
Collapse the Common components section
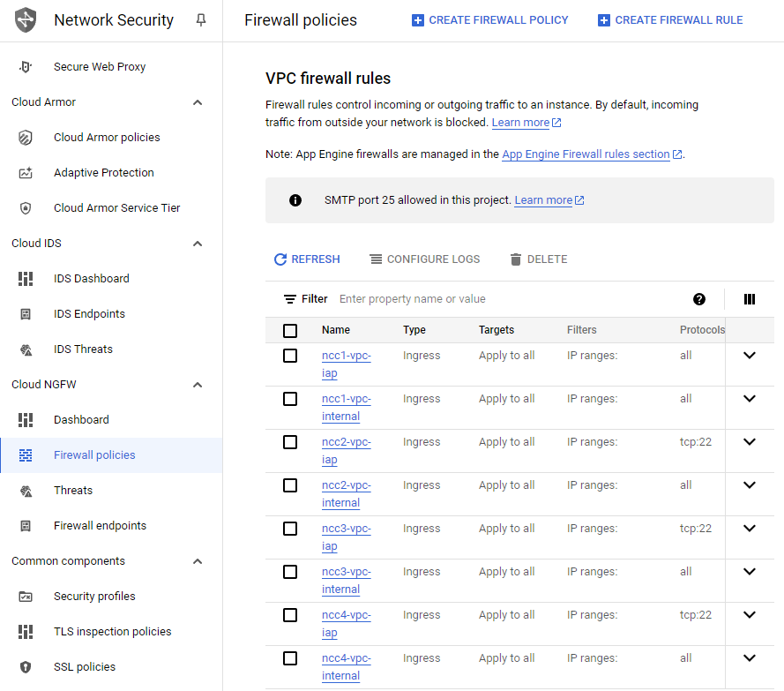198,561
